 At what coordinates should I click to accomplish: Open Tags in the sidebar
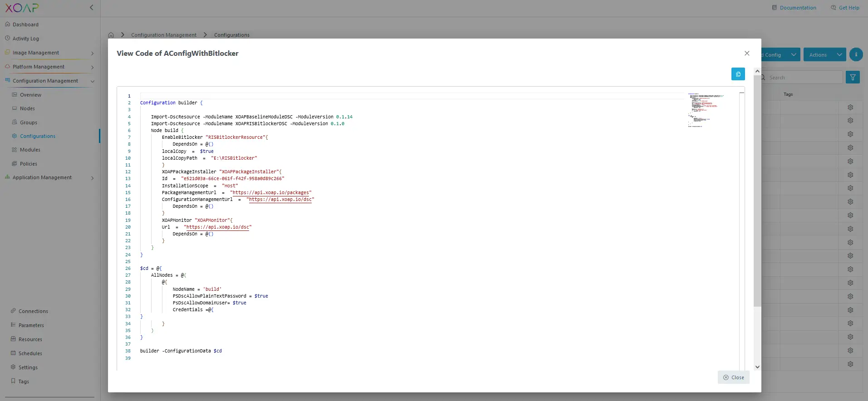coord(24,381)
